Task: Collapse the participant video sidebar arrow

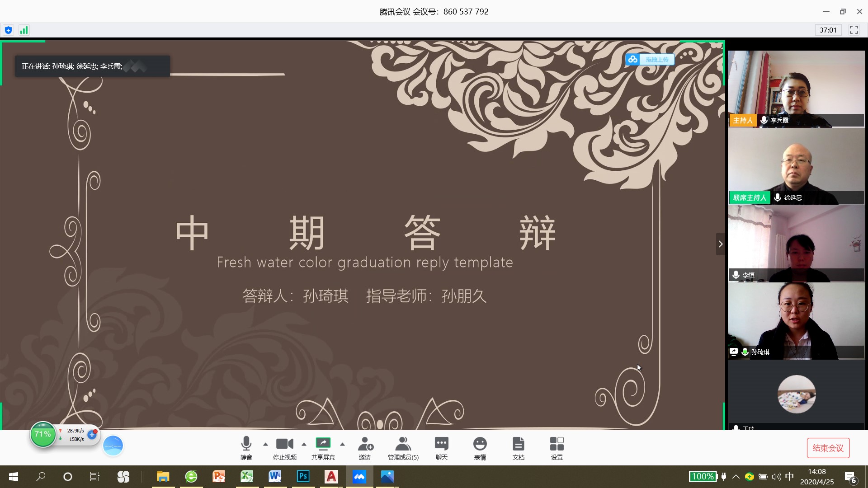Action: (720, 244)
